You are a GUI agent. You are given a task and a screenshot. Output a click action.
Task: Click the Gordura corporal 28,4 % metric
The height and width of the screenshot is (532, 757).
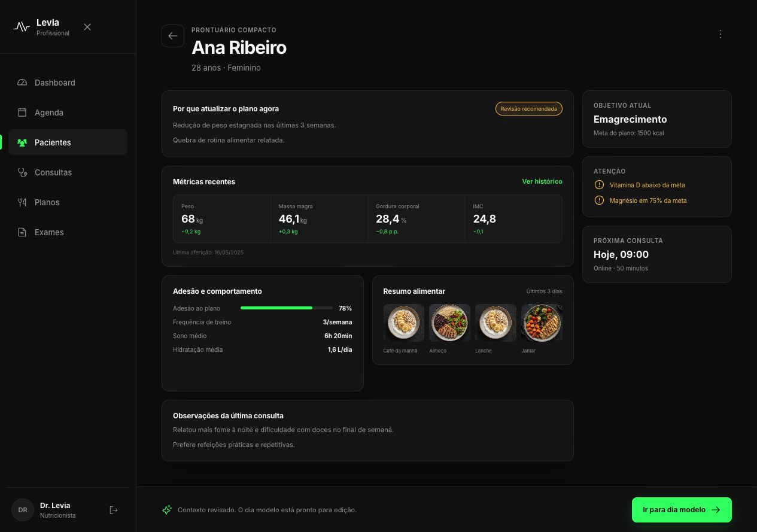click(416, 219)
